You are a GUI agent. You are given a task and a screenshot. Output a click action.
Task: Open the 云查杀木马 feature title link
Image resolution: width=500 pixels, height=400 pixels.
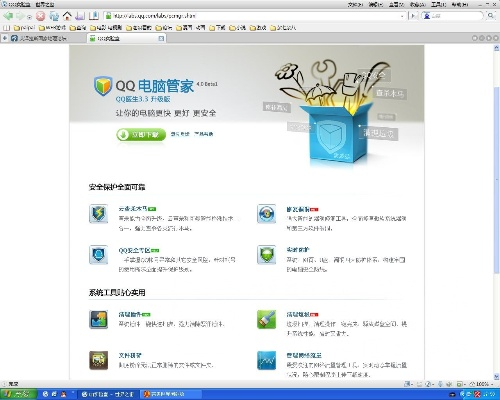[133, 209]
